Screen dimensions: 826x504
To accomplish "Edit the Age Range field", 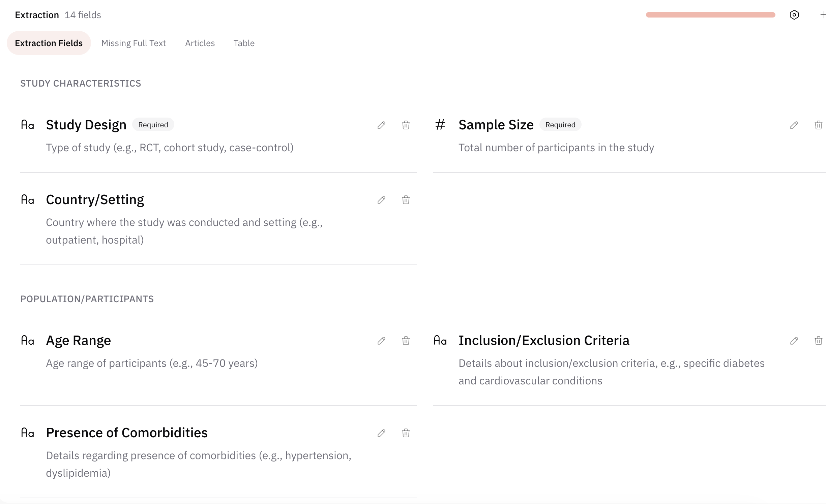I will pos(381,341).
